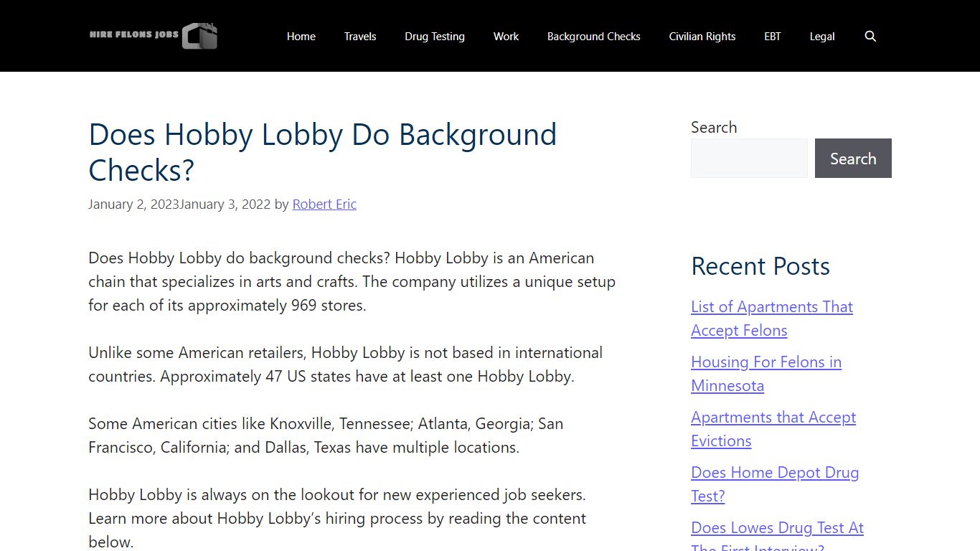Screen dimensions: 980x551
Task: Open Does Lowes Drug Test post link
Action: point(777,529)
